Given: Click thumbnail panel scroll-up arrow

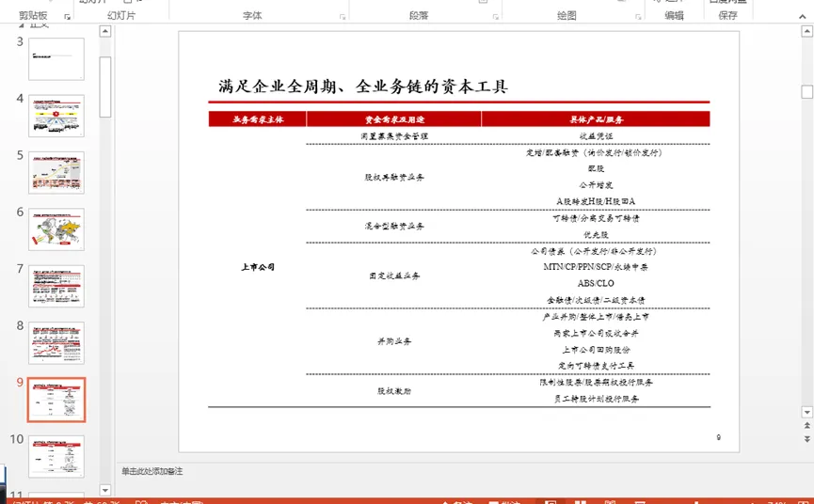Looking at the screenshot, I should pyautogui.click(x=104, y=32).
